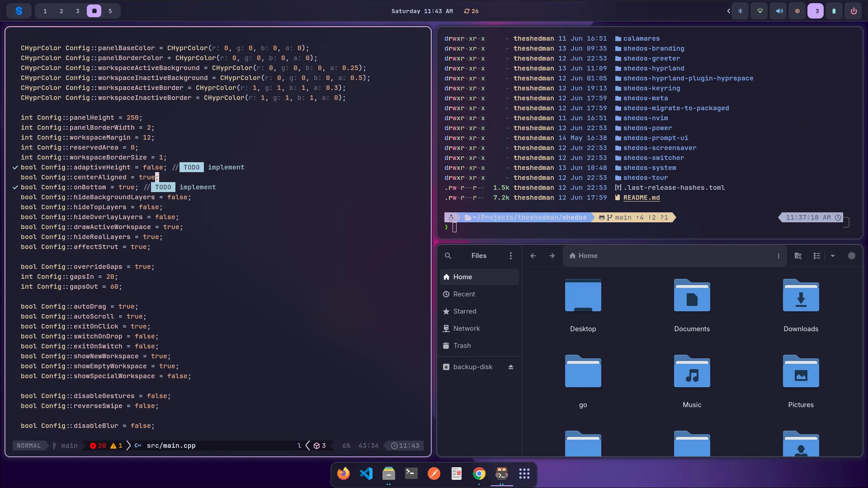Viewport: 868px width, 488px height.
Task: Click the search folder icon in the Files toolbar
Action: (x=798, y=256)
